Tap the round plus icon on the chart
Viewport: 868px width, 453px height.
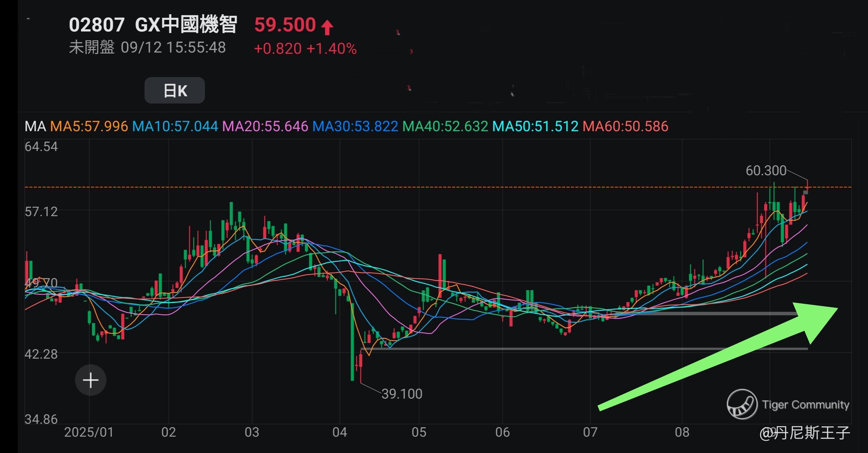(x=91, y=380)
